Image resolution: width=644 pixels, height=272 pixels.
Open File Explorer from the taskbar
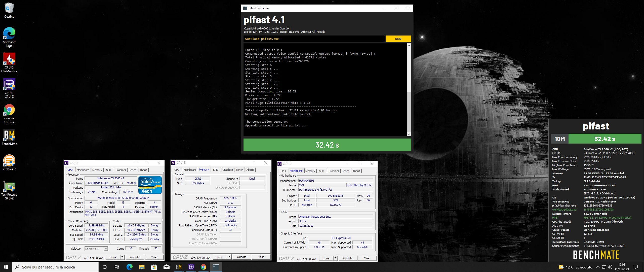pyautogui.click(x=142, y=267)
